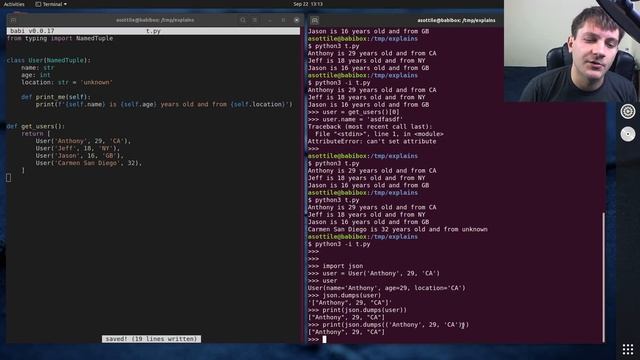Click the new tab icon in left terminal
640x360 pixels.
click(x=13, y=20)
